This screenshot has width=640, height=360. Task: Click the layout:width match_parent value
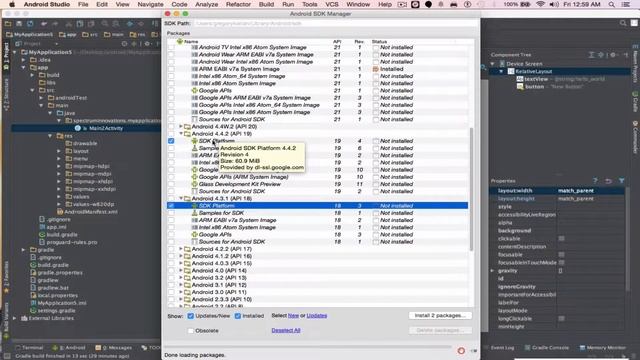click(576, 191)
